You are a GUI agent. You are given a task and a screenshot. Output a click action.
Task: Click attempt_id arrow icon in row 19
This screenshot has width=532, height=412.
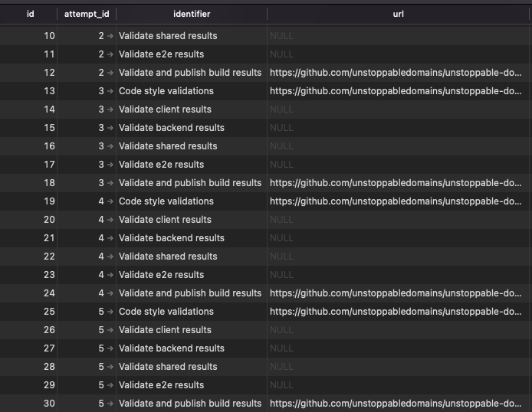pos(110,201)
